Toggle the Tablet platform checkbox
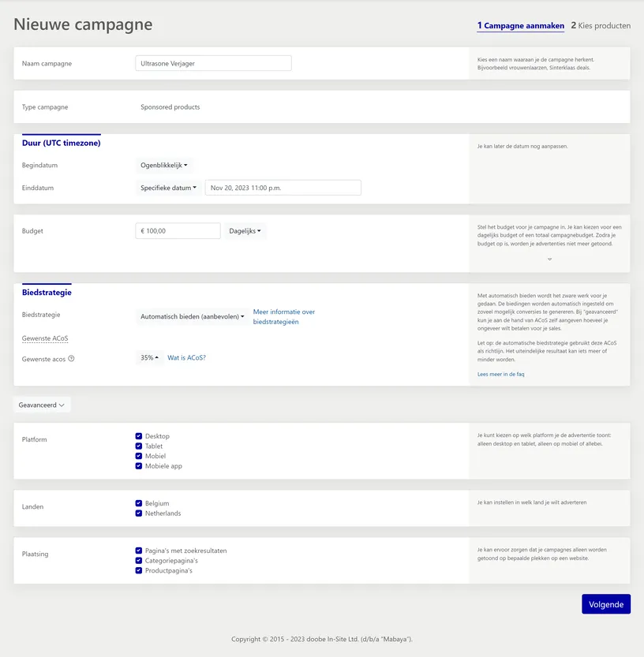The width and height of the screenshot is (644, 657). click(x=139, y=446)
